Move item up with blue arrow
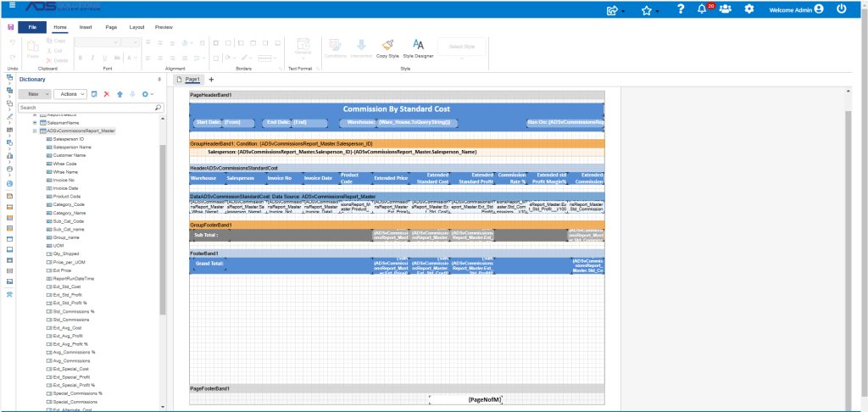Image resolution: width=868 pixels, height=412 pixels. [x=120, y=94]
